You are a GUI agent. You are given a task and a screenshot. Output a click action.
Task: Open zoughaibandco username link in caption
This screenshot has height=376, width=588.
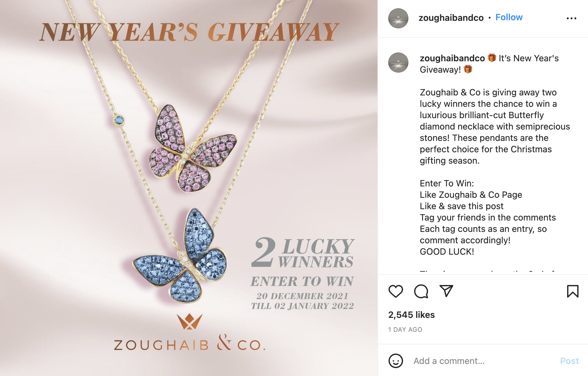coord(452,58)
